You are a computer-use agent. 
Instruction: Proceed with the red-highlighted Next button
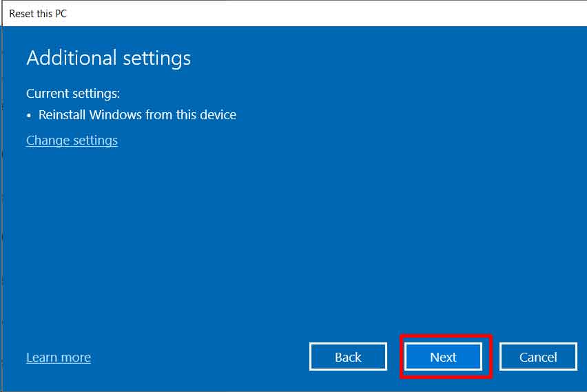[x=443, y=357]
